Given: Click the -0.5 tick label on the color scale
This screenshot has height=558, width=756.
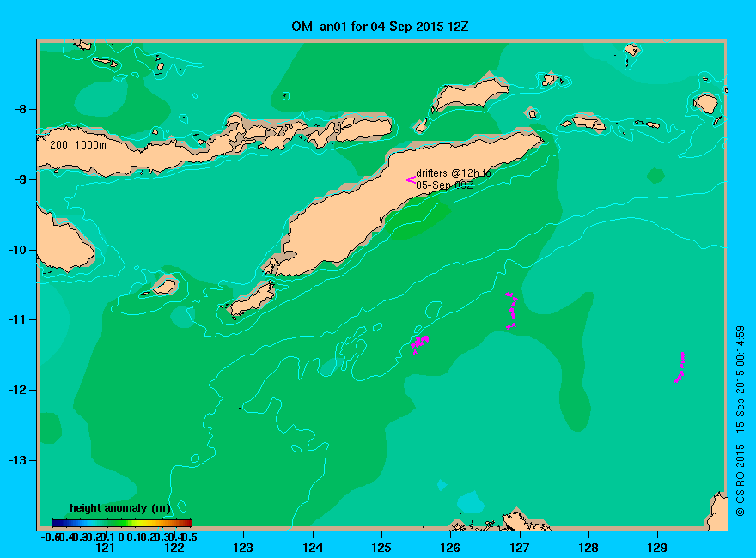Looking at the screenshot, I should [49, 537].
